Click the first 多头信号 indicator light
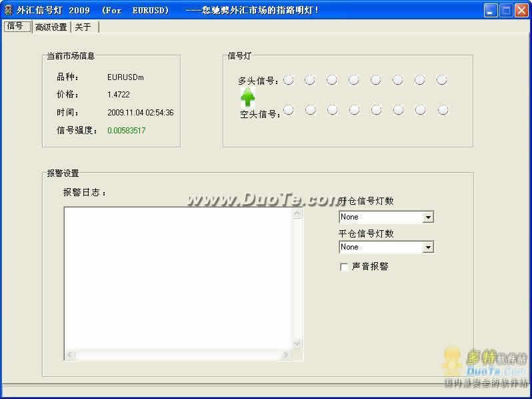Screen dimensions: 532x399 tap(289, 80)
